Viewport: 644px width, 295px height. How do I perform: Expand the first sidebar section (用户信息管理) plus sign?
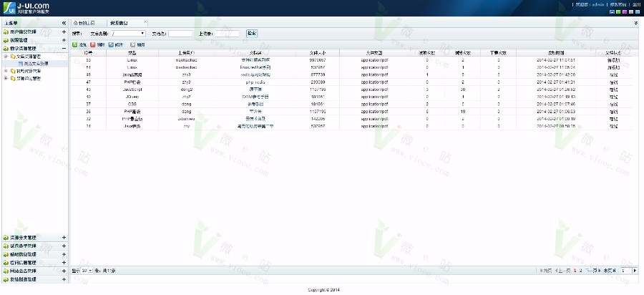pyautogui.click(x=64, y=32)
